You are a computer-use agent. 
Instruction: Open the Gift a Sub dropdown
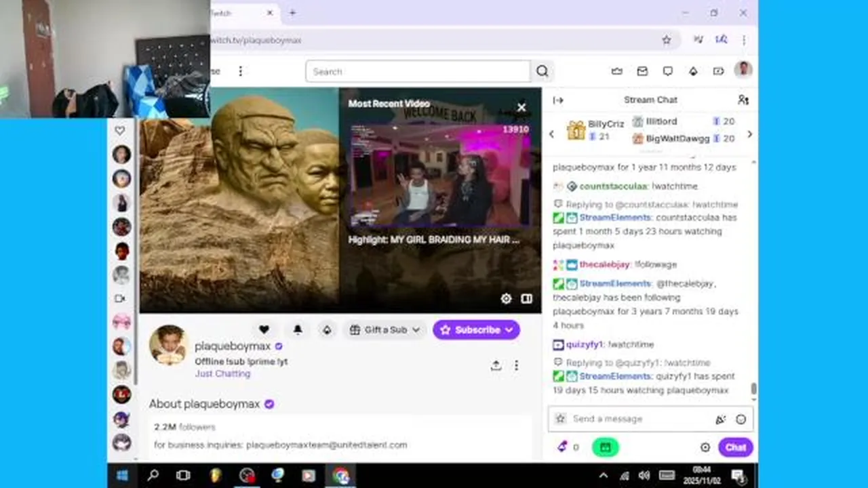point(384,330)
